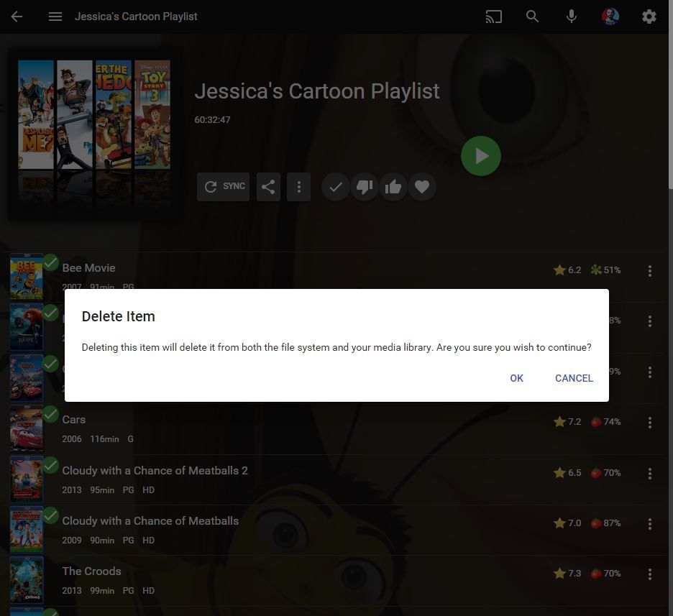
Task: Activate voice search microphone icon
Action: coord(572,17)
